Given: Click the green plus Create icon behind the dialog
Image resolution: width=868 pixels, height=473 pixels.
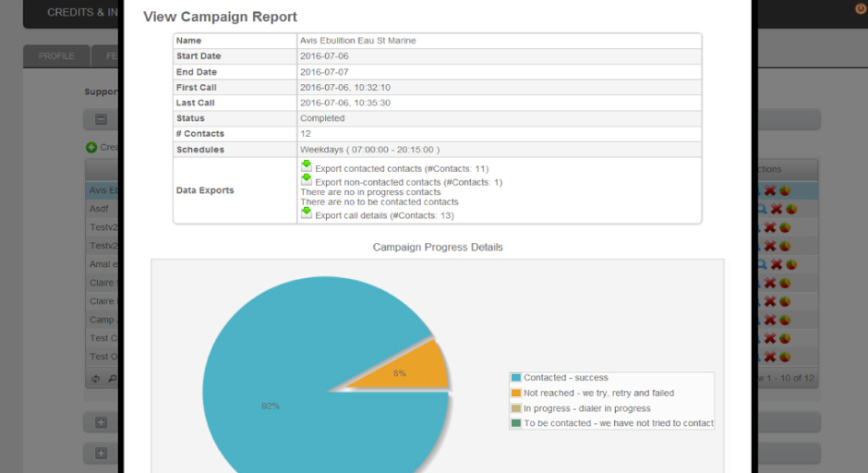Looking at the screenshot, I should coord(91,147).
